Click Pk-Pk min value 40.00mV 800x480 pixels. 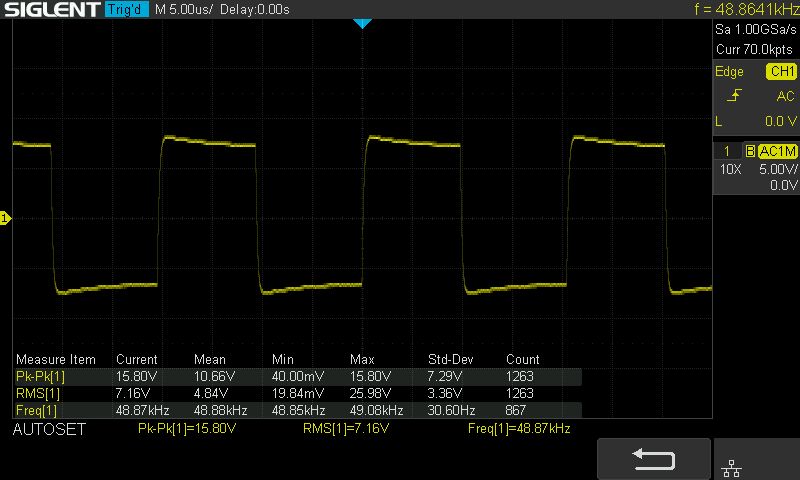(x=298, y=376)
